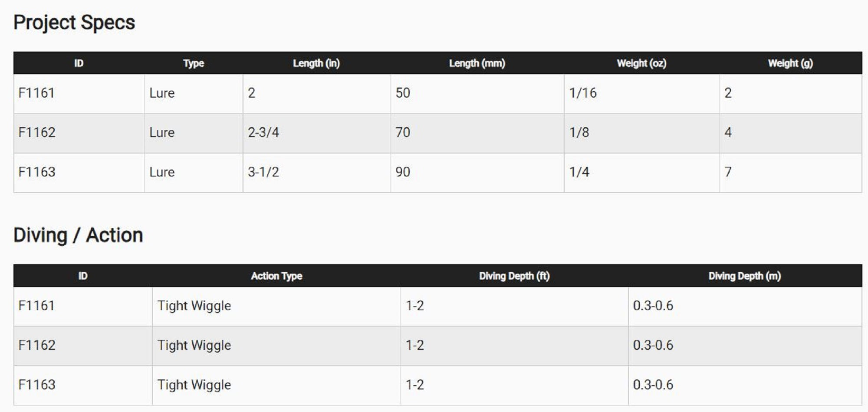Select F1163 in the Diving / Action table
This screenshot has height=412, width=868.
click(x=37, y=385)
